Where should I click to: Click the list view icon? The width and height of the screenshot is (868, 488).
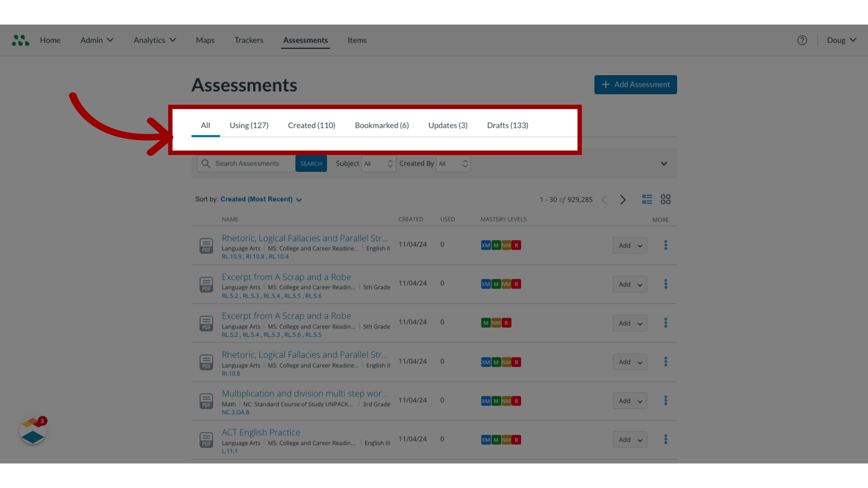[647, 199]
